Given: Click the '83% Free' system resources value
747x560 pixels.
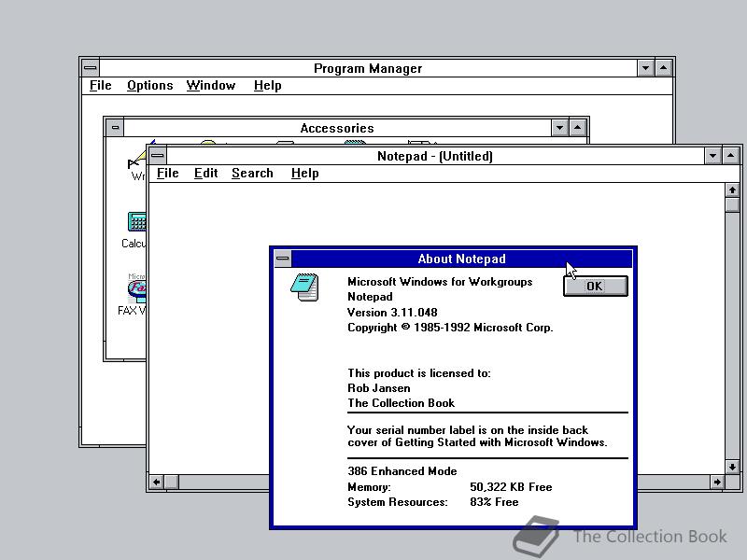Looking at the screenshot, I should click(x=494, y=502).
